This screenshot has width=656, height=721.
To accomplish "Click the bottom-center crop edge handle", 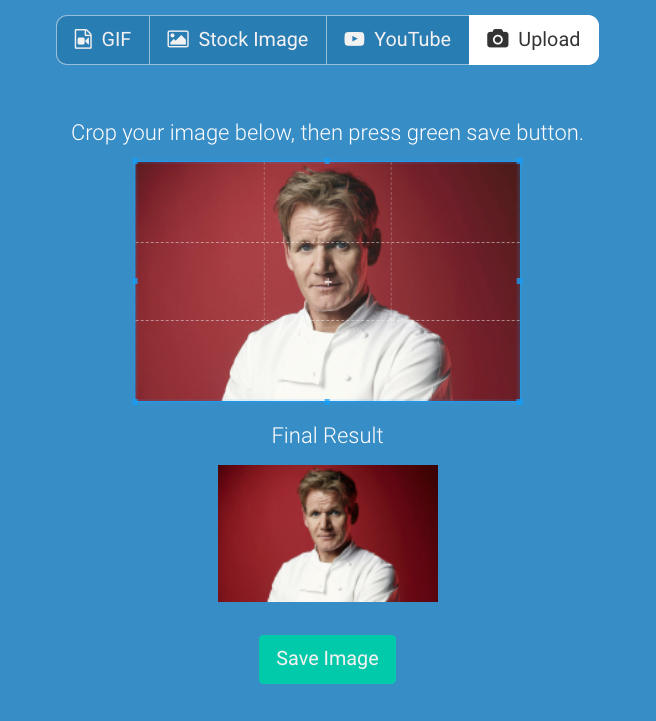I will click(x=327, y=401).
